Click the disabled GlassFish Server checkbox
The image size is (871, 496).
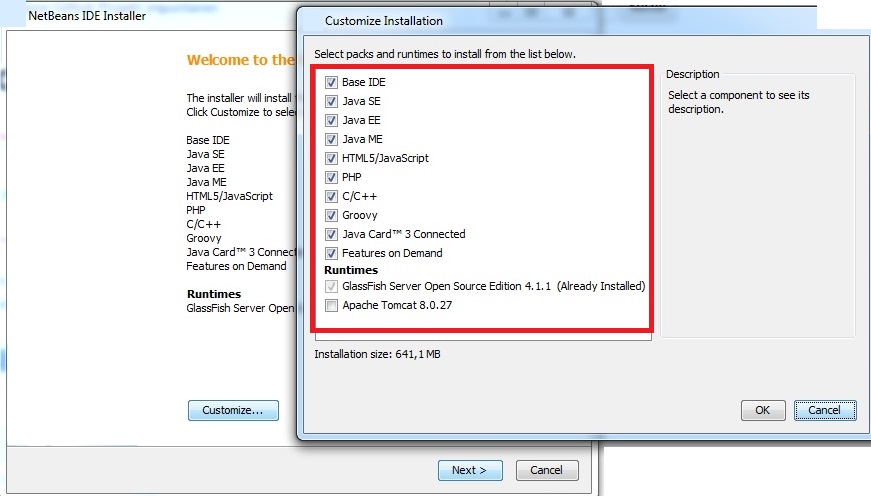point(331,286)
